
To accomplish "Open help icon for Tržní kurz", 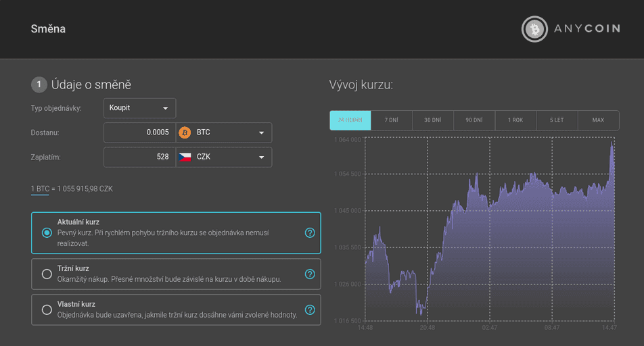I will coord(310,274).
